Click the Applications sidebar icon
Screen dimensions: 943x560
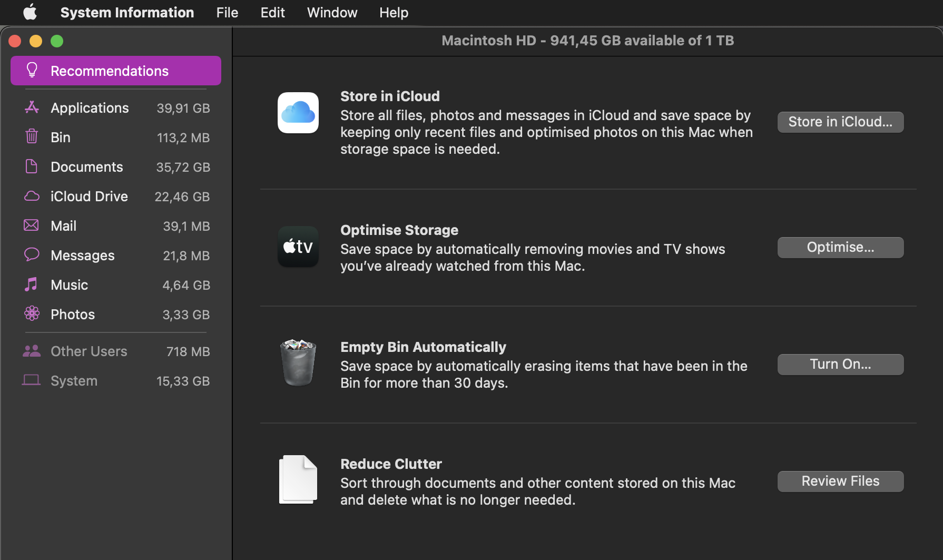[x=32, y=107]
